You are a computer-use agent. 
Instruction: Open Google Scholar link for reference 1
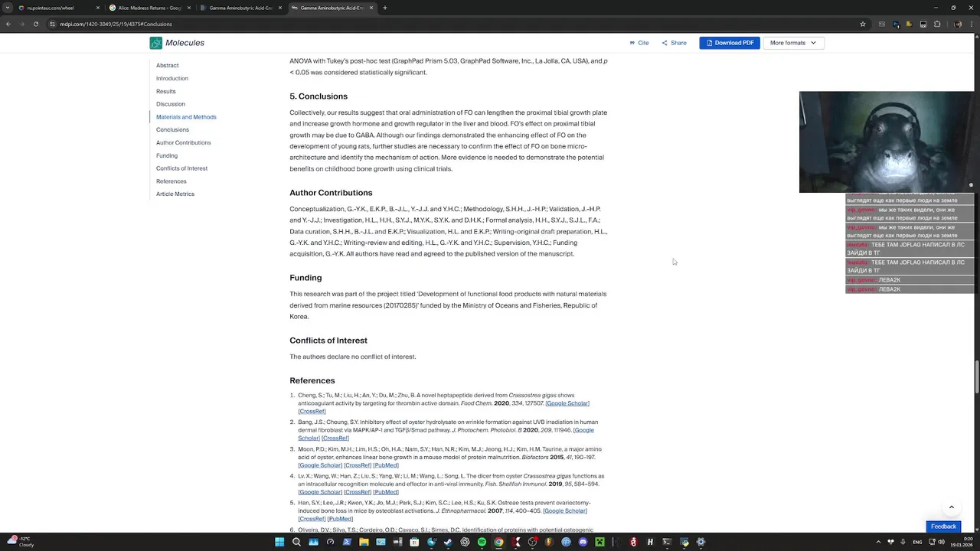(x=567, y=403)
